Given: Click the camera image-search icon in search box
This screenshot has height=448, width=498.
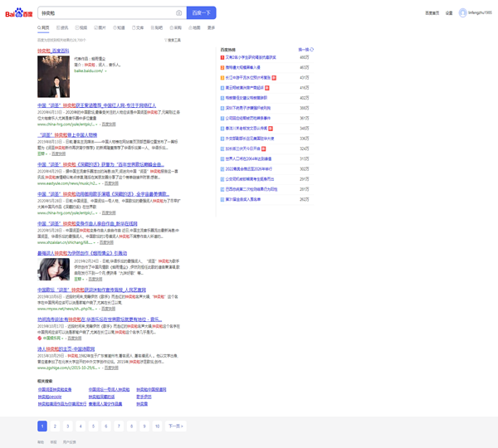Looking at the screenshot, I should (x=178, y=13).
